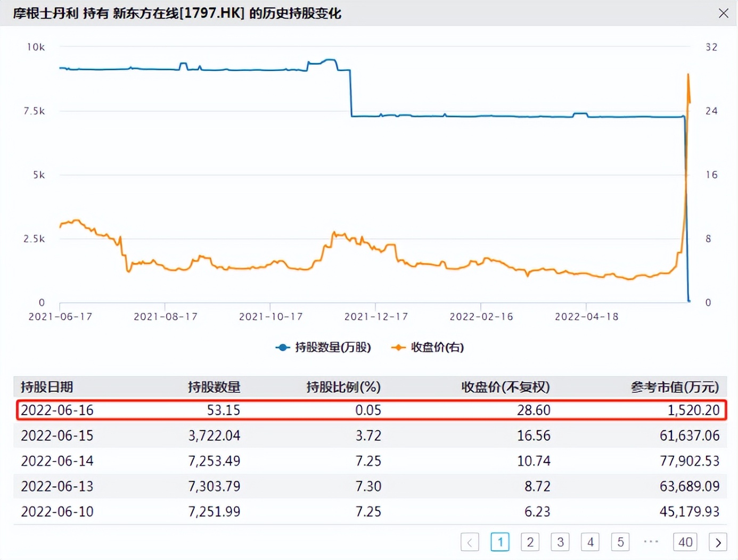Click market value 63,689.09

click(x=690, y=486)
